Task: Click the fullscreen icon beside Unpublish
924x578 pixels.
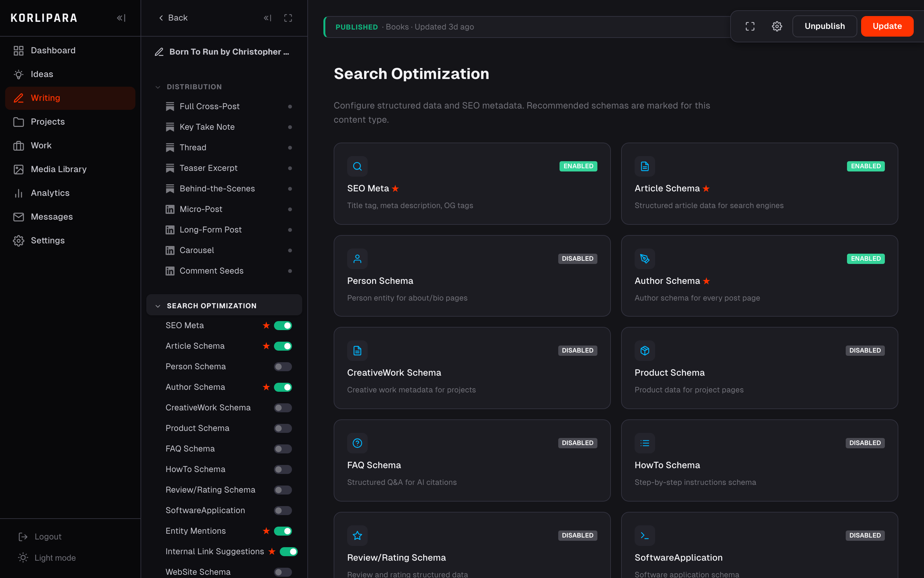Action: point(750,26)
